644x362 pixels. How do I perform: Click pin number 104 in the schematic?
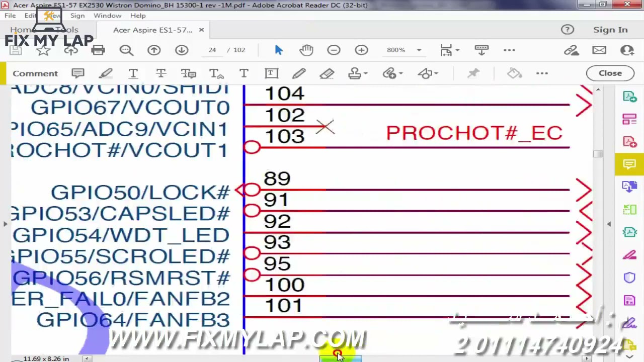tap(284, 94)
